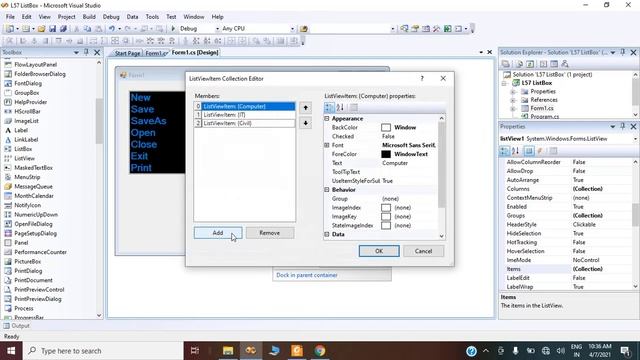Click the Add button in collection editor

[x=218, y=233]
